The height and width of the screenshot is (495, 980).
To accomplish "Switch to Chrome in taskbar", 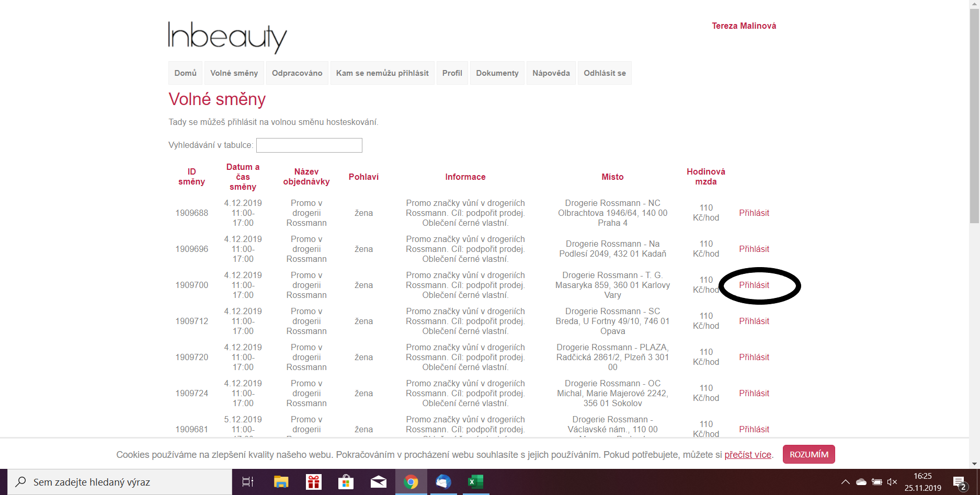I will click(x=411, y=482).
